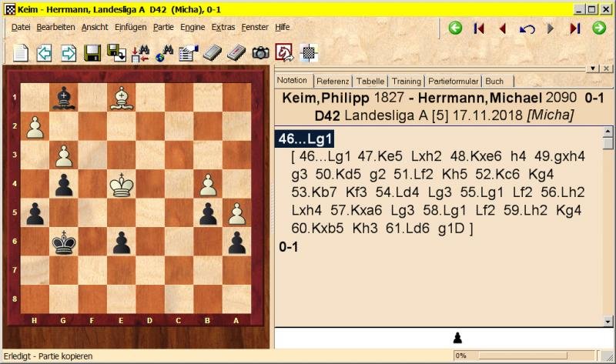Click the save floppy disk icon

92,53
